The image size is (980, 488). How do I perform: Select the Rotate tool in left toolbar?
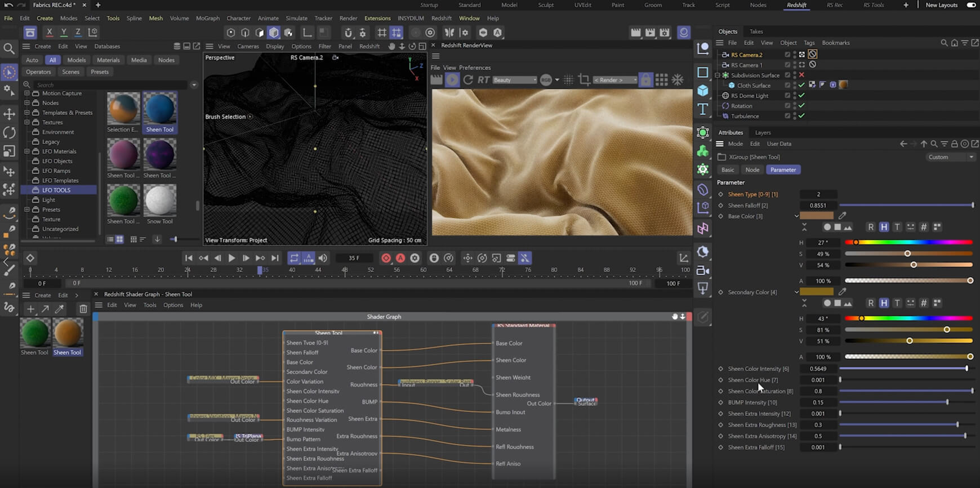coord(9,133)
